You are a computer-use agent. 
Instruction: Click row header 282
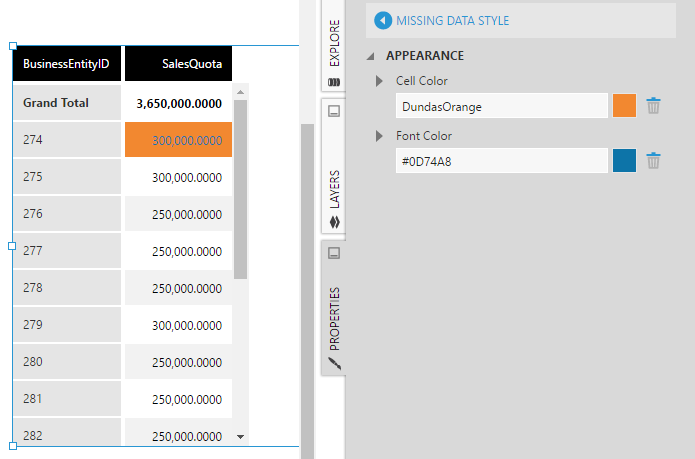(x=66, y=432)
